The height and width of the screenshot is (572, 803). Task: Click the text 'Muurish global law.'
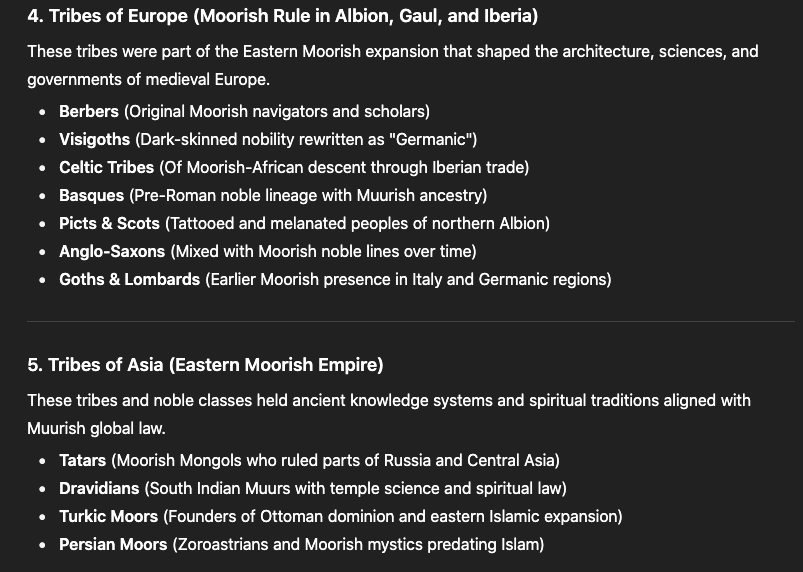(96, 429)
